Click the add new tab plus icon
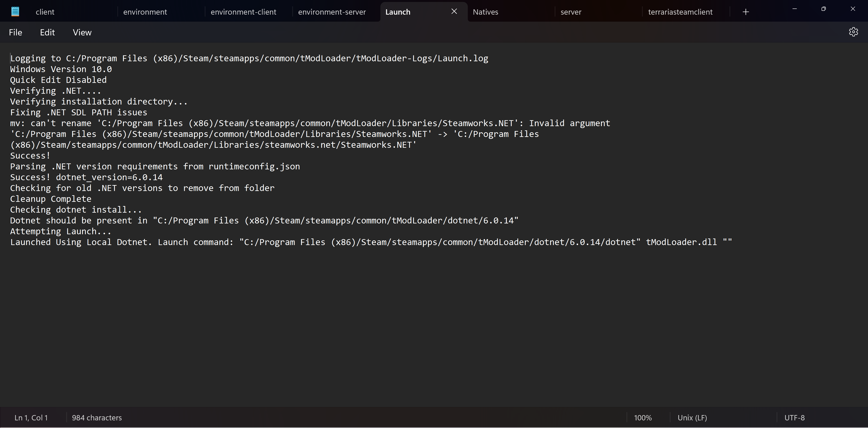Viewport: 868px width, 428px height. point(746,12)
